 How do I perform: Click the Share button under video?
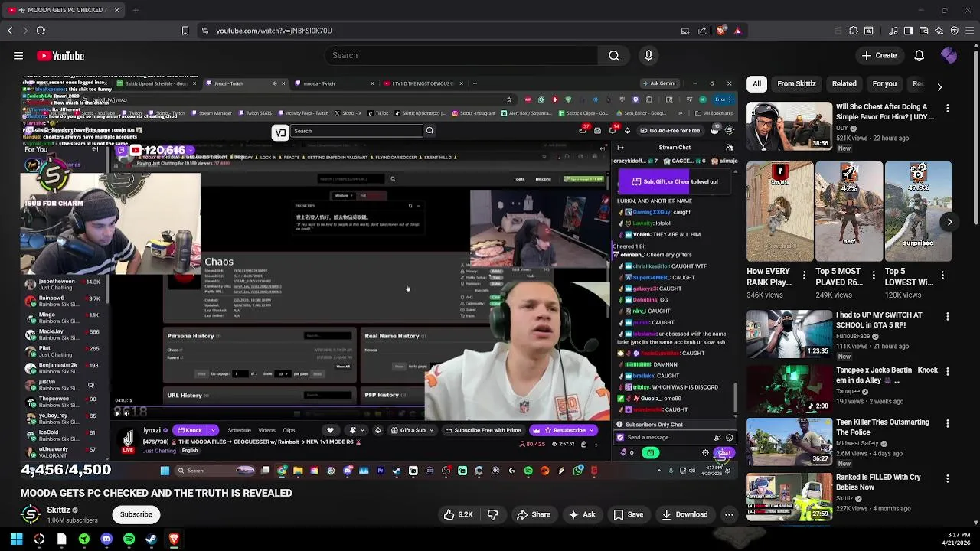point(533,514)
